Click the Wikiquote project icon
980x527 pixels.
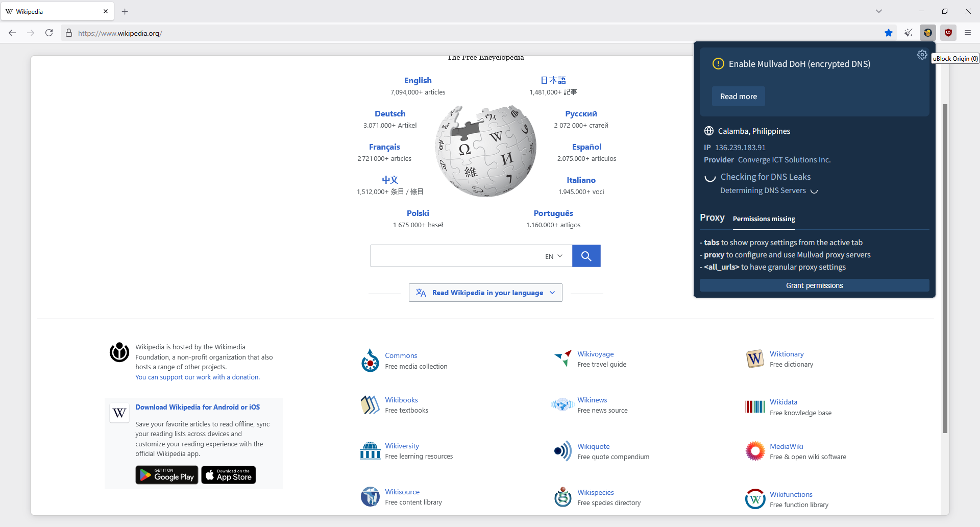(x=563, y=451)
